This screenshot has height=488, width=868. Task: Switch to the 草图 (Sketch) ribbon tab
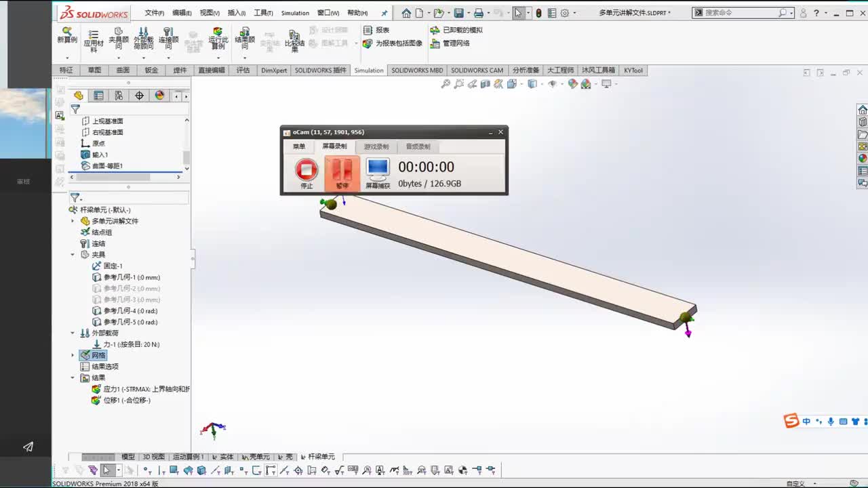point(94,70)
